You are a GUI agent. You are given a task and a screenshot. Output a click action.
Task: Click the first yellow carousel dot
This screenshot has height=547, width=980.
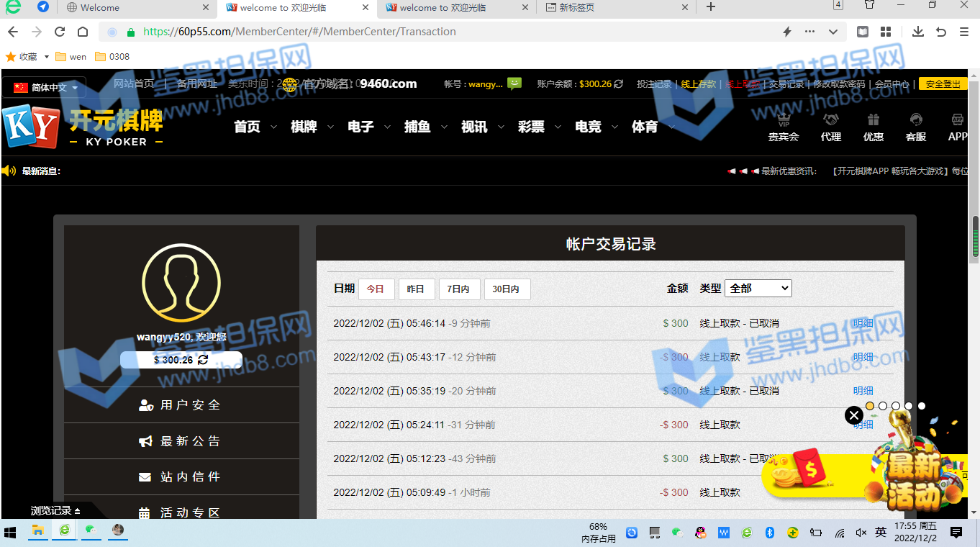coord(870,406)
